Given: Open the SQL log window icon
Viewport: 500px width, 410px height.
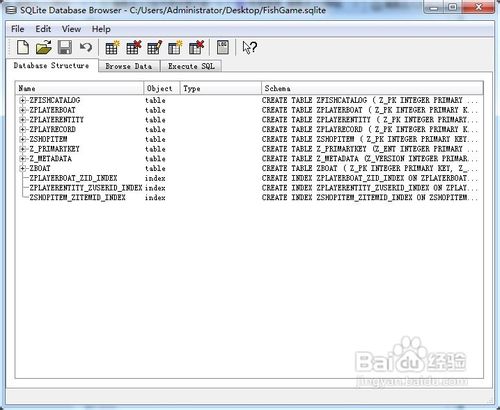Looking at the screenshot, I should [223, 47].
